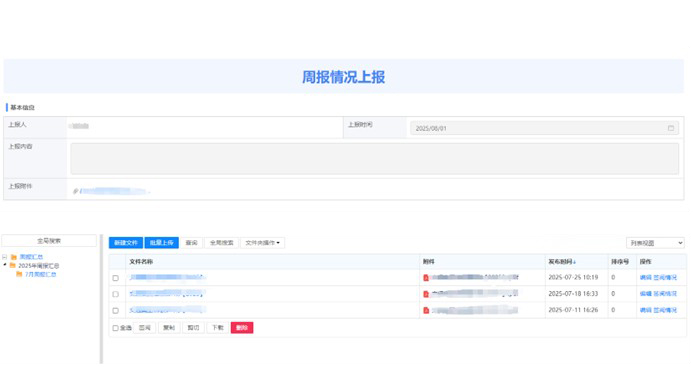Click the folder icon beside 7月周报汇总
The width and height of the screenshot is (693, 378).
[x=19, y=274]
